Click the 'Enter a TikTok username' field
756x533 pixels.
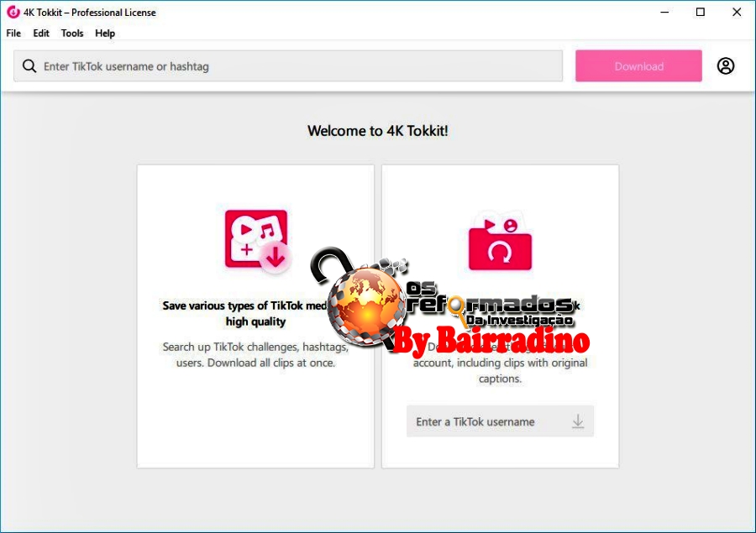click(x=500, y=421)
